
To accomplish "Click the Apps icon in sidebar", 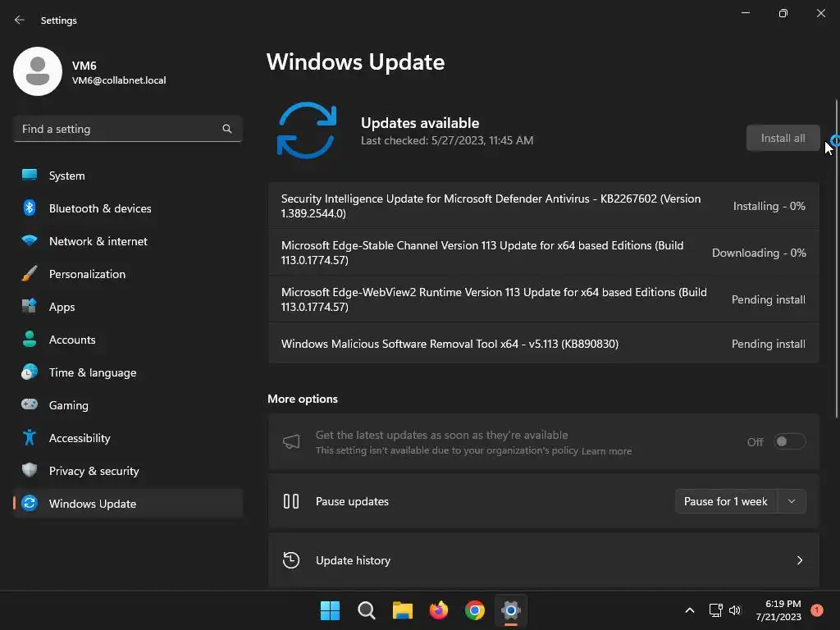I will [x=30, y=306].
